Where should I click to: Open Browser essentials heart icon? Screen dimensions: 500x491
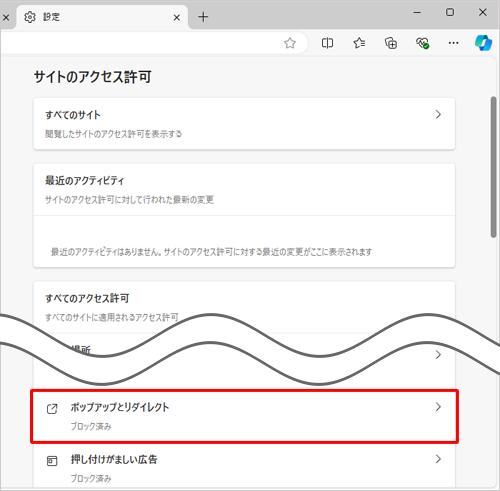click(x=422, y=43)
